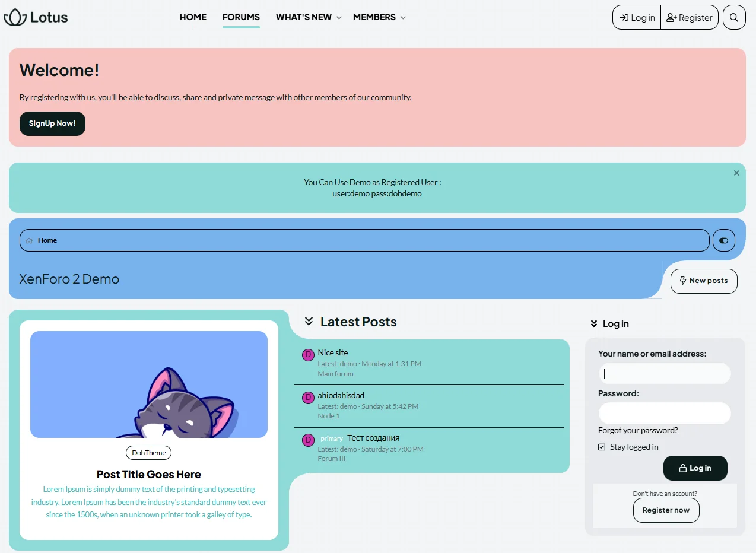756x553 pixels.
Task: Open the Forgot your password link
Action: [638, 430]
